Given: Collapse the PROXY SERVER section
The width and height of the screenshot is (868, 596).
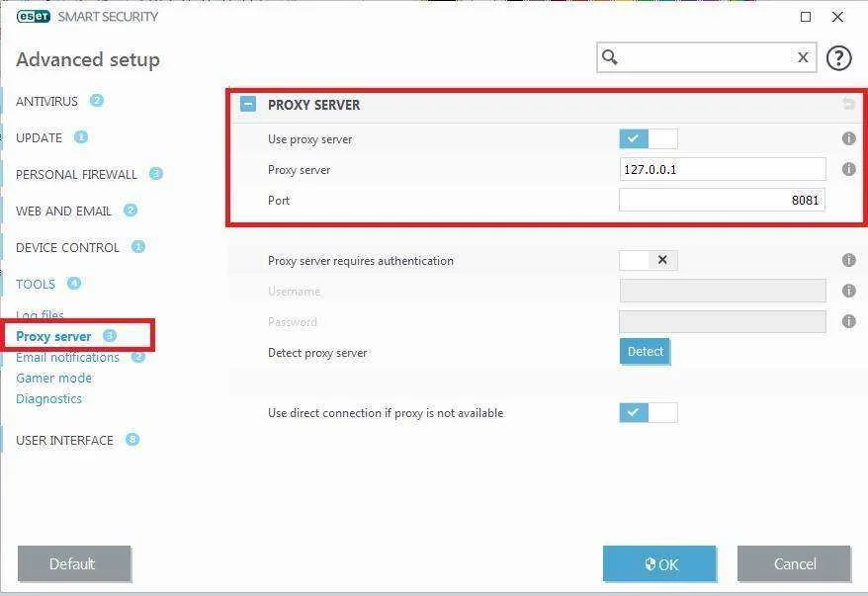Looking at the screenshot, I should pos(248,104).
